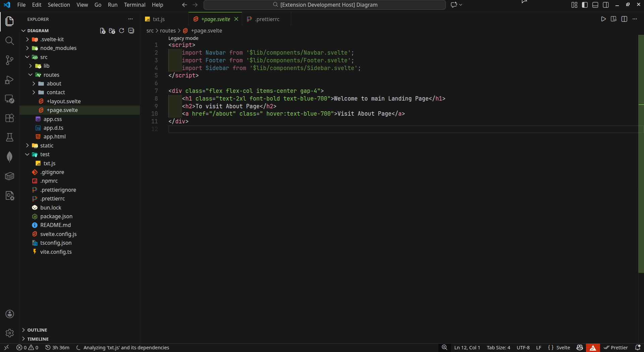Click the command center search field
Screen dimensions: 644x352
[x=325, y=5]
